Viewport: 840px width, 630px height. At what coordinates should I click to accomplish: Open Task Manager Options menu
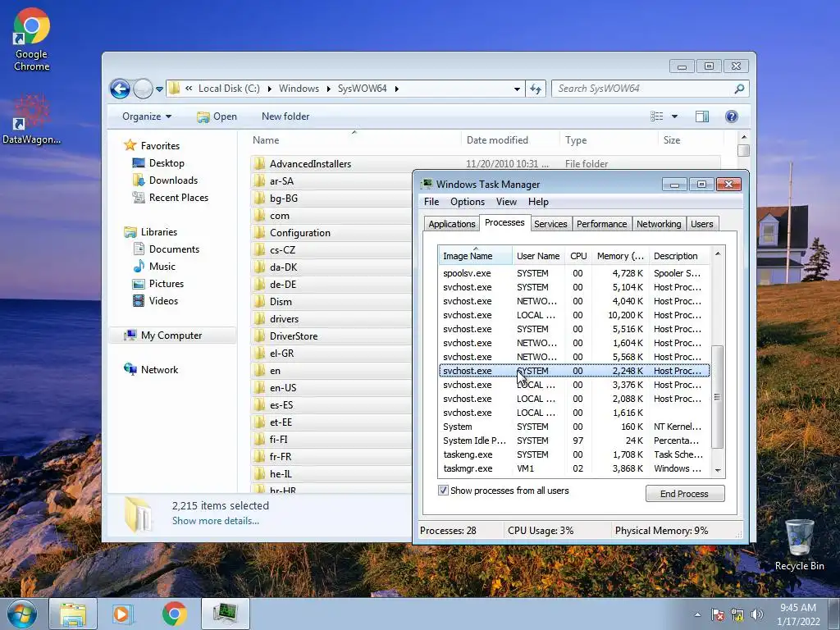pos(467,202)
